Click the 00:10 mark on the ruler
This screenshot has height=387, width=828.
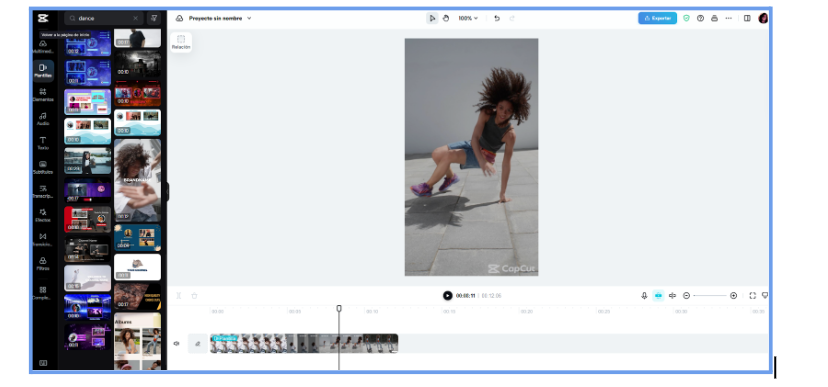point(372,312)
